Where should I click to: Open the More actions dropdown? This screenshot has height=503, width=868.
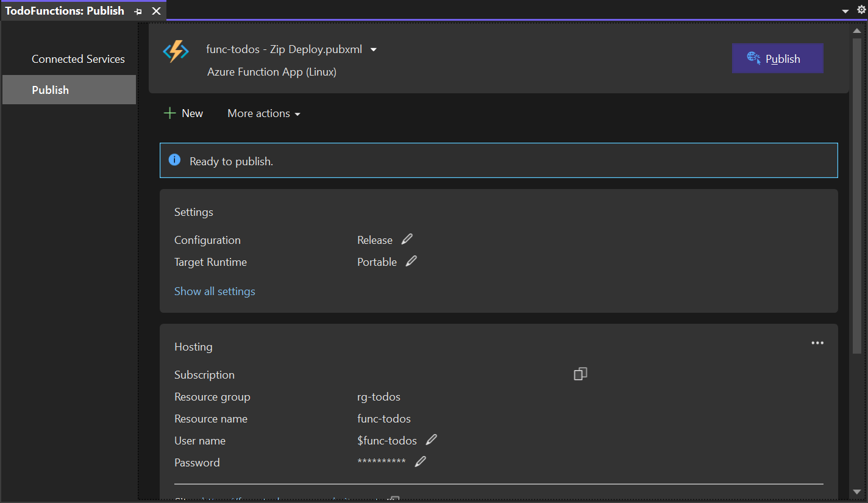263,113
